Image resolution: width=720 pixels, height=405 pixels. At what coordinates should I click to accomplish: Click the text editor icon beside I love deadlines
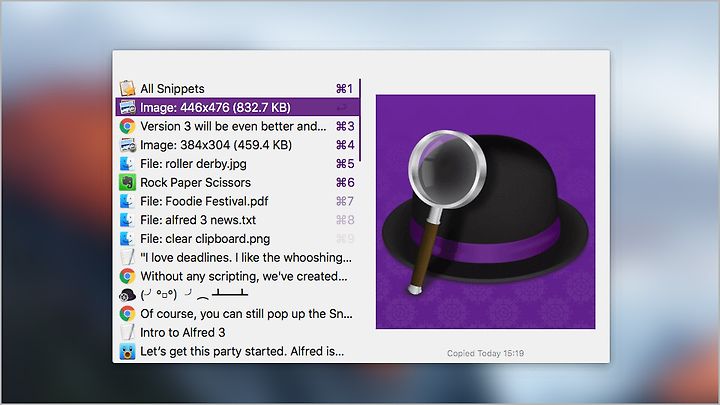(x=127, y=257)
